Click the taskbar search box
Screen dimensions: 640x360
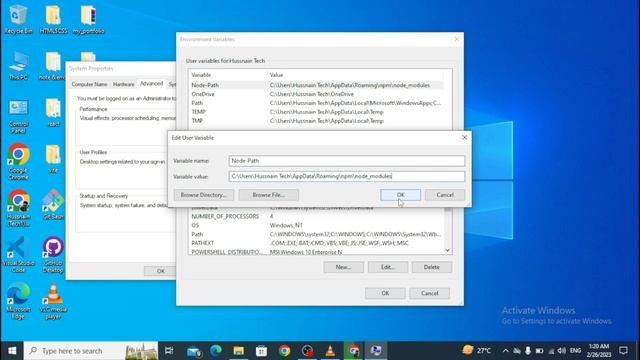click(91, 351)
